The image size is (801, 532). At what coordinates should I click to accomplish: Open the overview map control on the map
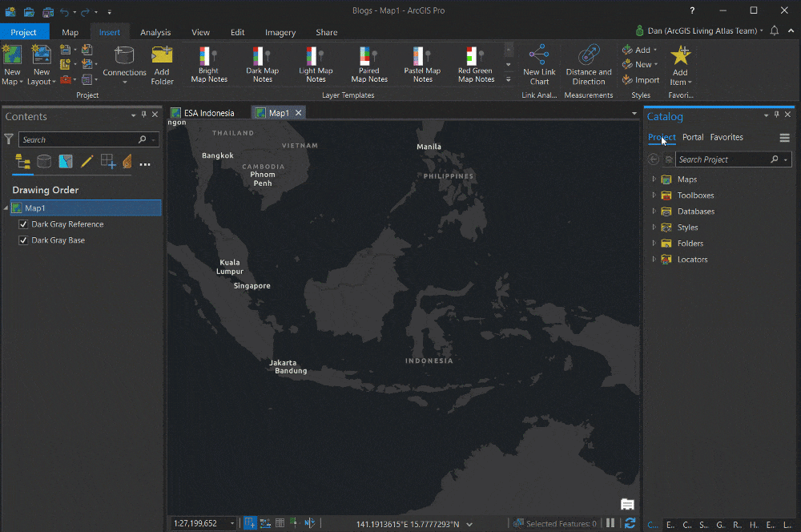627,504
